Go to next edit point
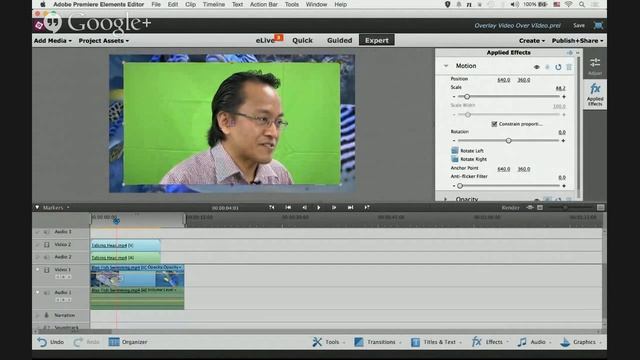 click(x=350, y=207)
